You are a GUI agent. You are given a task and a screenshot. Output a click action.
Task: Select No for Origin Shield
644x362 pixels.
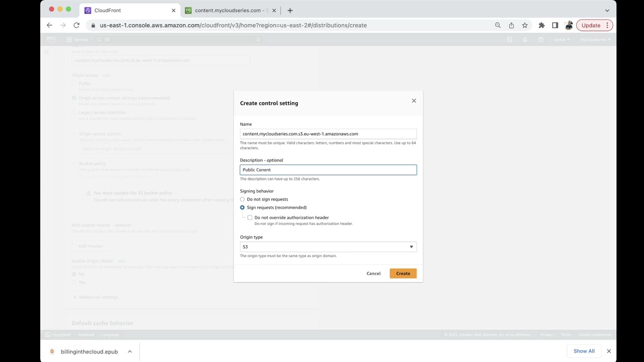74,274
